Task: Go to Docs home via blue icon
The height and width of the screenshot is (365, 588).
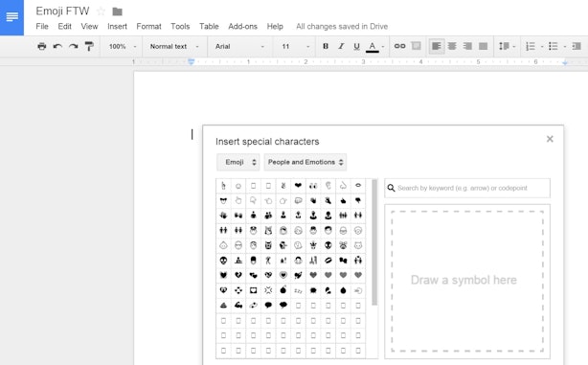Action: [12, 17]
